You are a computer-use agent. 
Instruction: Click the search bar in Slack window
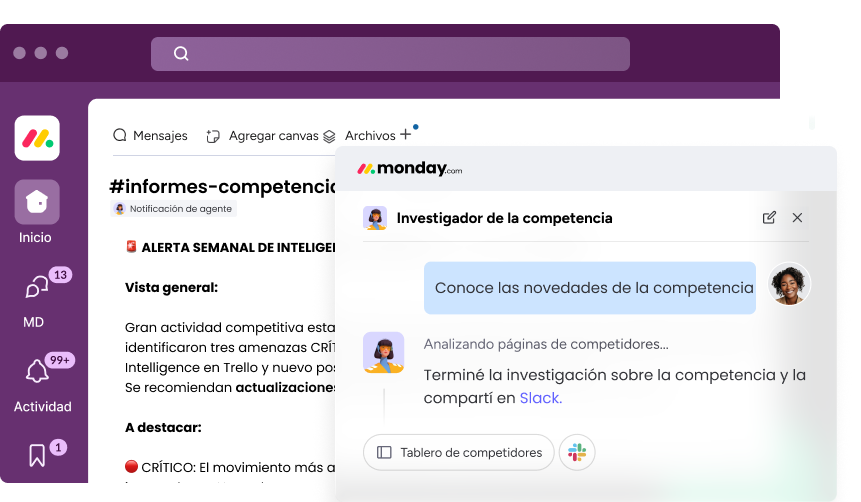[390, 54]
